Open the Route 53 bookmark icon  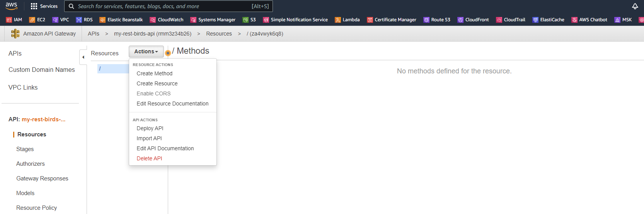point(426,20)
